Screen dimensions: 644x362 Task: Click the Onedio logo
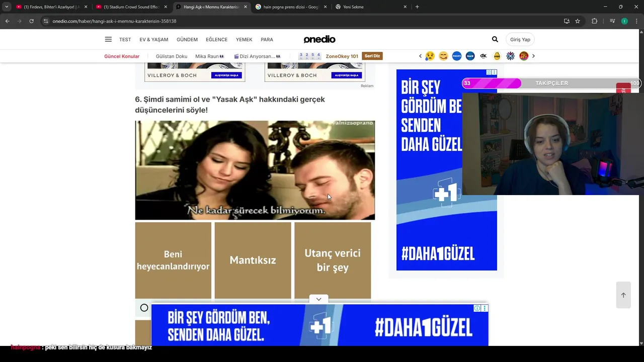tap(319, 39)
